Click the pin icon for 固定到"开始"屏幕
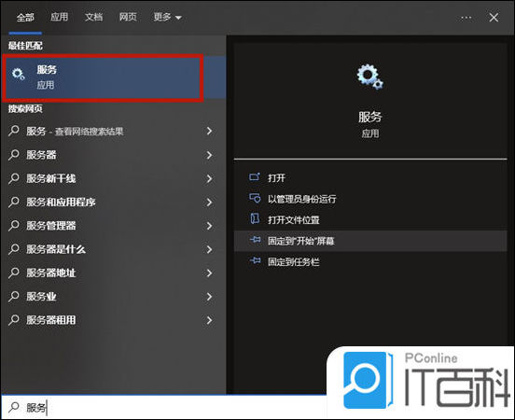515x420 pixels. click(256, 240)
